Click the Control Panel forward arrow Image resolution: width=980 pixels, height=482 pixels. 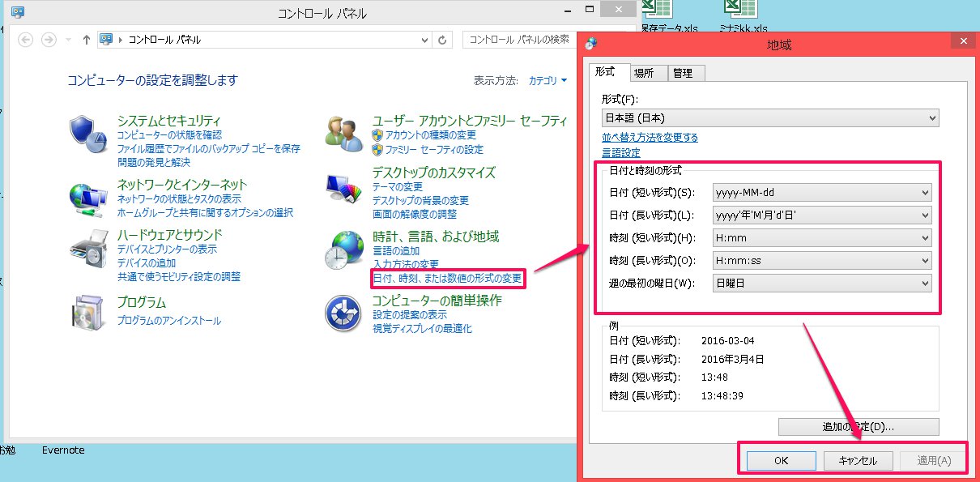(49, 40)
